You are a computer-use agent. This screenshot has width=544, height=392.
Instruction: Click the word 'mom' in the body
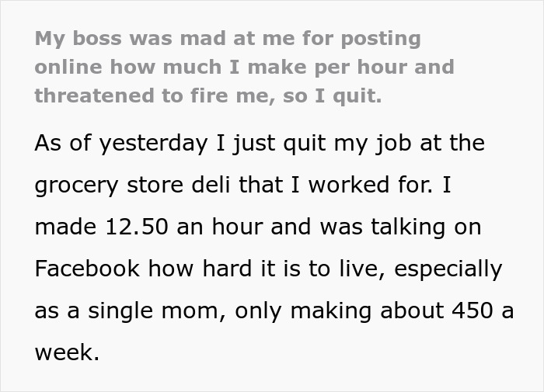pos(203,310)
